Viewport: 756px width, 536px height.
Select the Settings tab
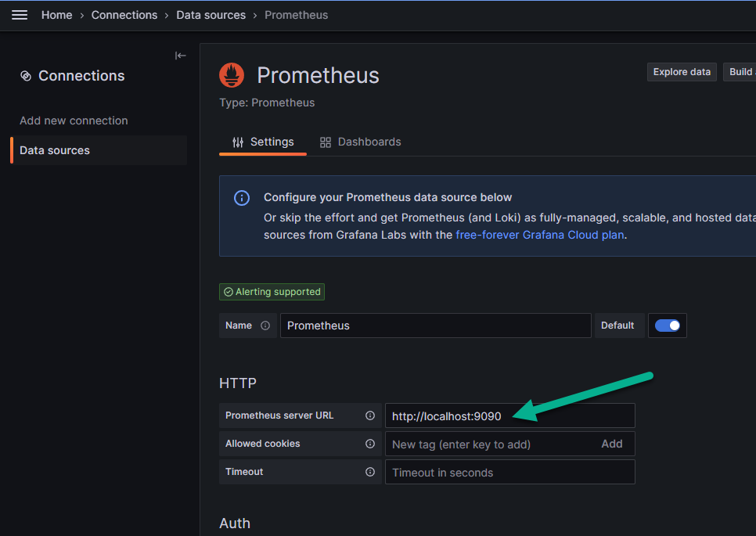tap(263, 142)
